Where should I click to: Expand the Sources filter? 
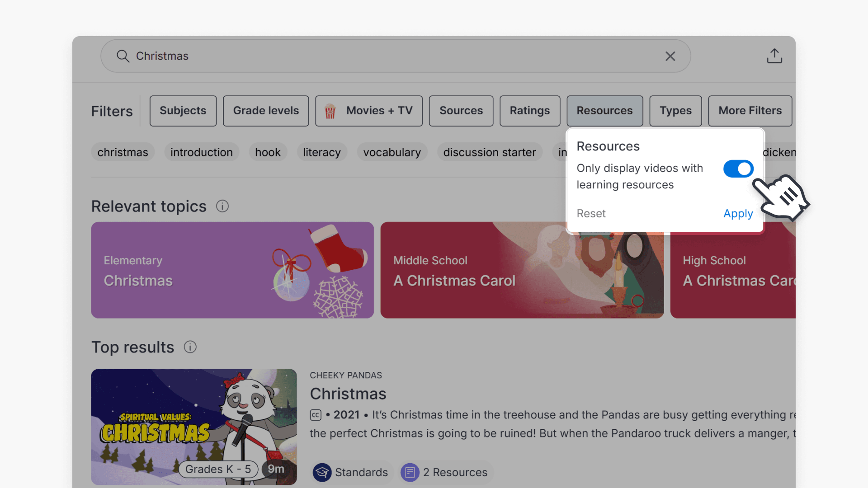click(x=461, y=111)
